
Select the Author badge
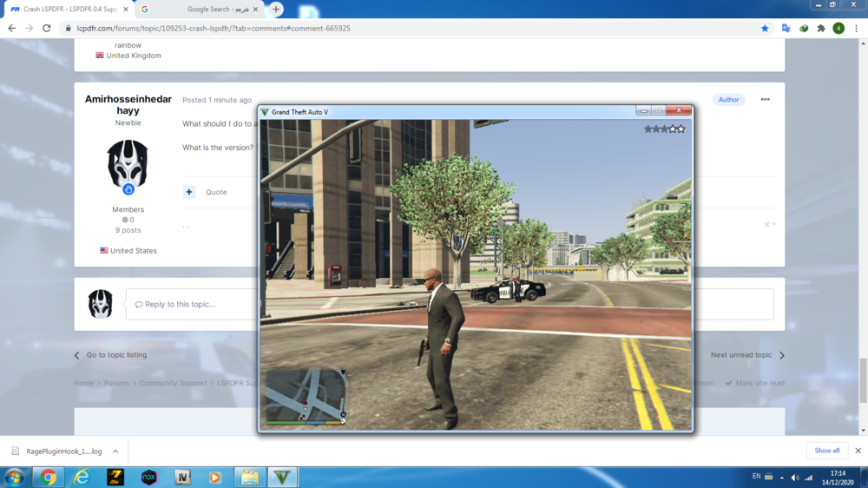click(728, 100)
